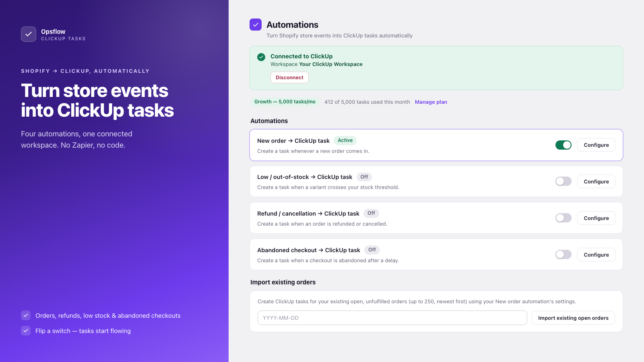Click Import existing open orders button

point(573,318)
